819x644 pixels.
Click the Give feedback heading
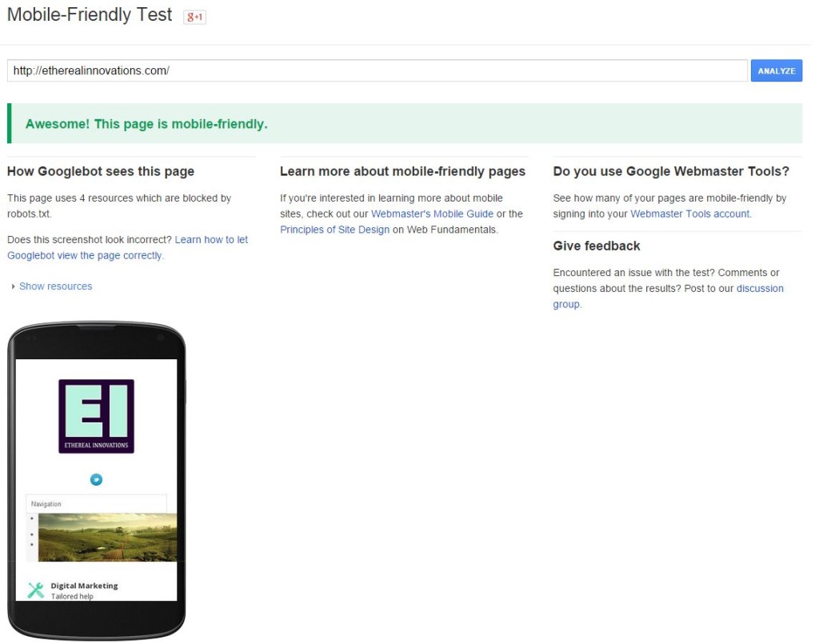597,246
